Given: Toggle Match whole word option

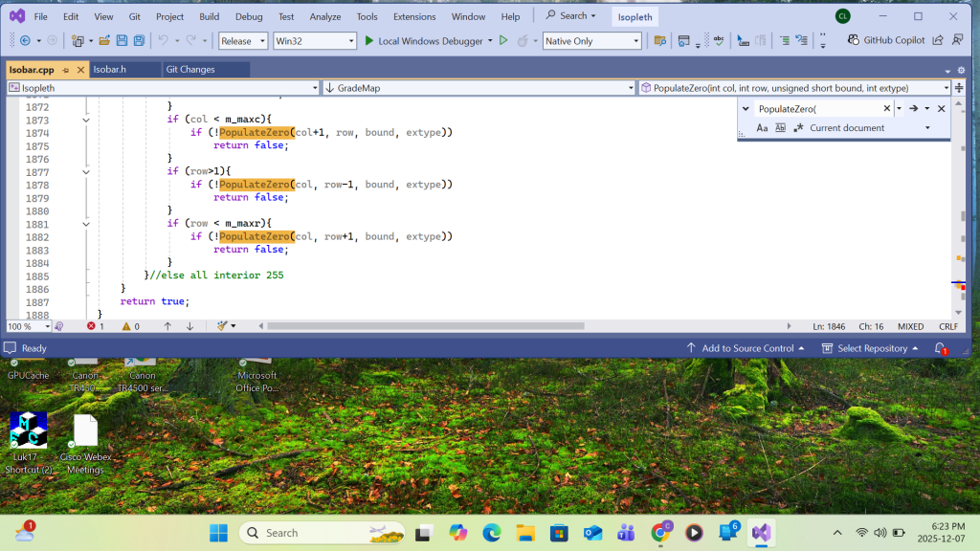Looking at the screenshot, I should click(x=780, y=128).
